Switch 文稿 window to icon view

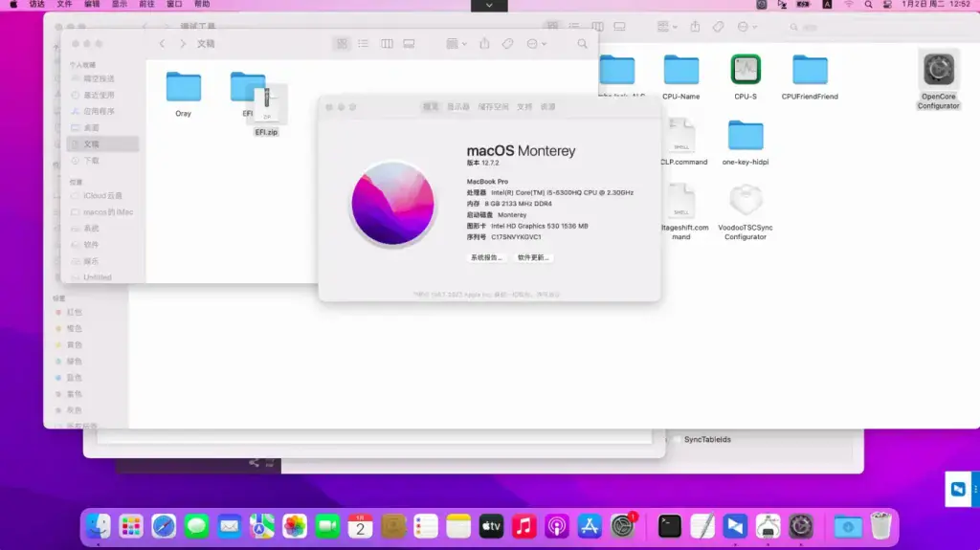point(342,44)
